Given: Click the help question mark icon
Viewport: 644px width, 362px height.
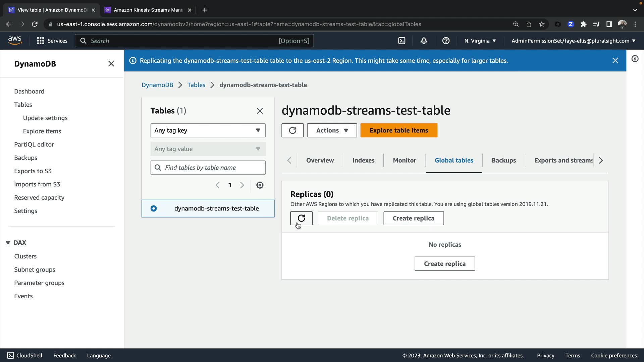Looking at the screenshot, I should point(445,41).
